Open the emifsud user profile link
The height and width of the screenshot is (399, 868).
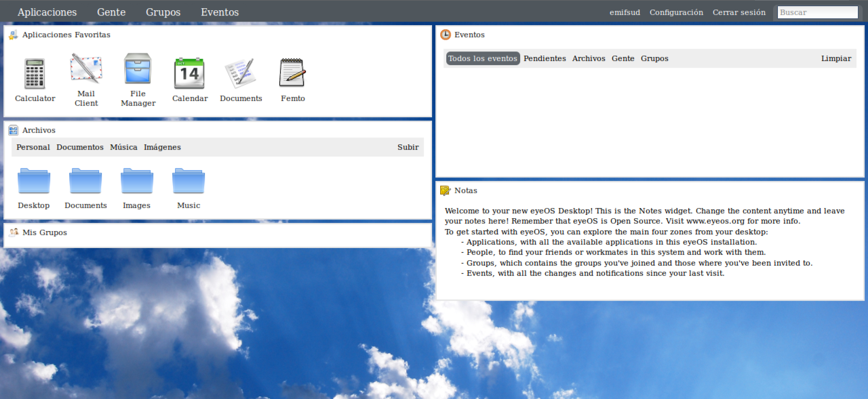point(625,12)
